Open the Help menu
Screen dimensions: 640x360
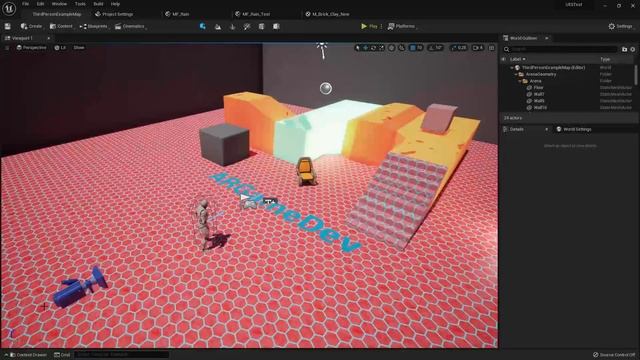116,4
